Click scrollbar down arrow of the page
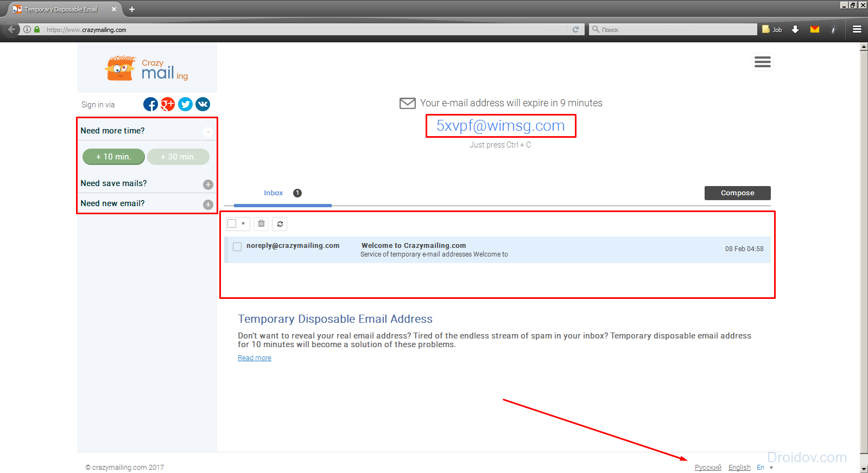 [x=864, y=469]
